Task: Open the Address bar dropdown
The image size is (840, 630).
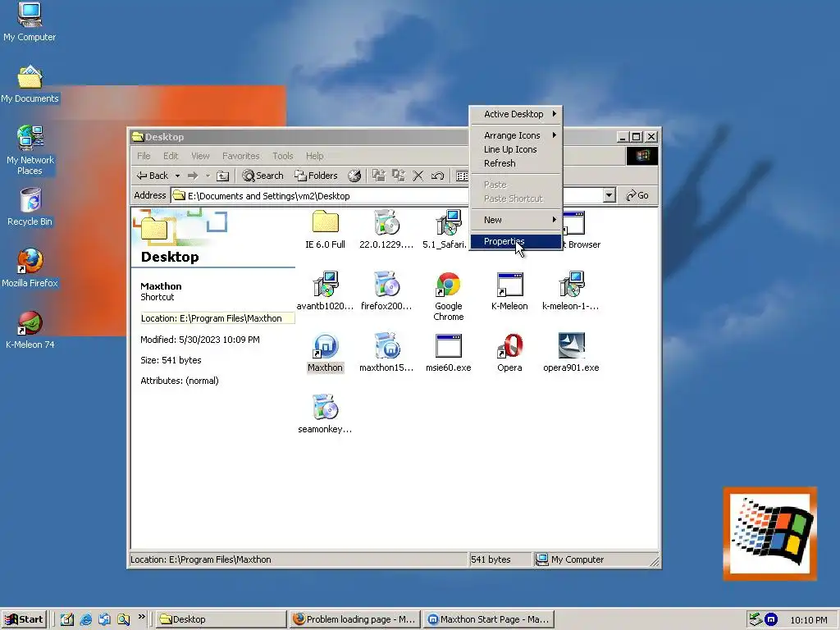Action: click(x=609, y=195)
